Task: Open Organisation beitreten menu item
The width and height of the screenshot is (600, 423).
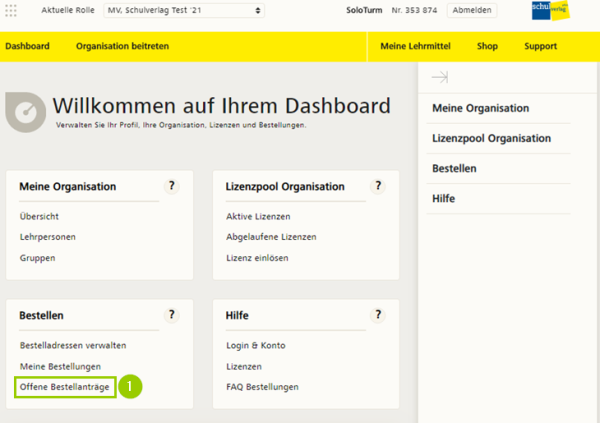Action: tap(122, 46)
